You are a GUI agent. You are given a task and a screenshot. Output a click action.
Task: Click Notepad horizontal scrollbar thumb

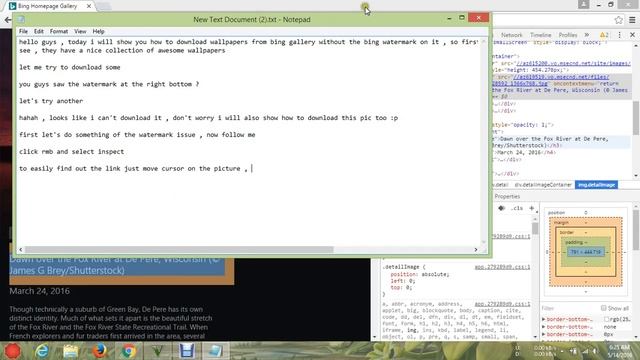[x=179, y=249]
